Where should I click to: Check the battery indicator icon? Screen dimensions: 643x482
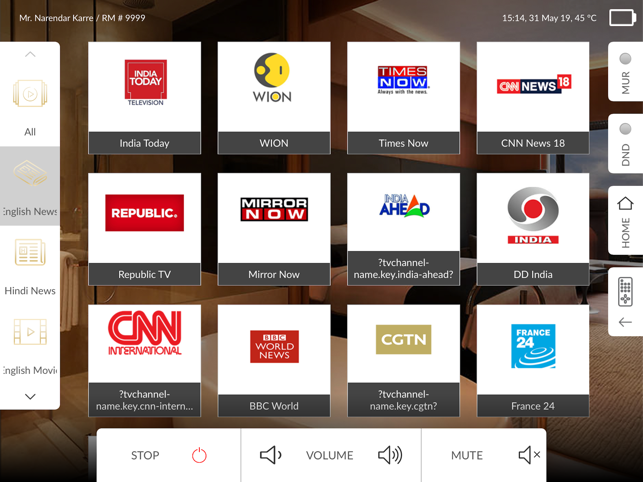(622, 18)
